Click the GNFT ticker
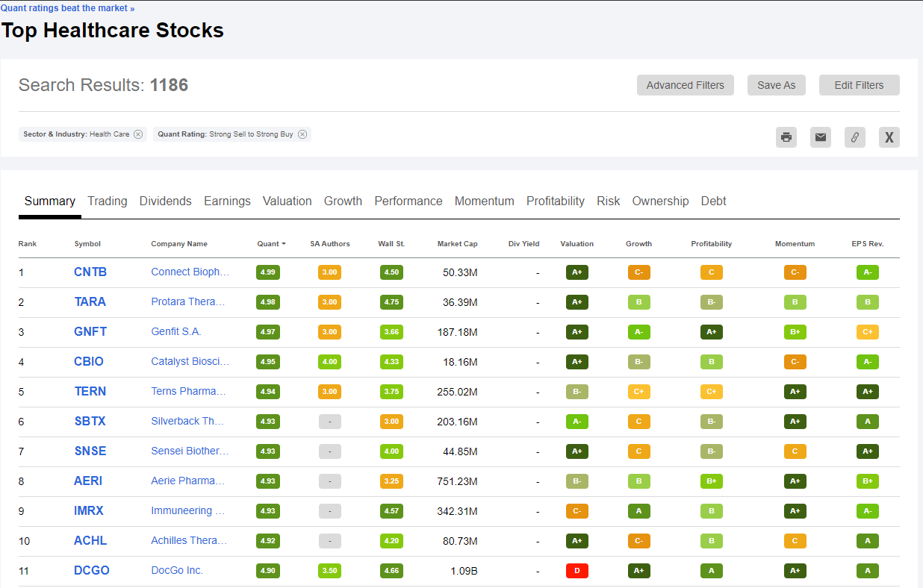 [x=90, y=331]
